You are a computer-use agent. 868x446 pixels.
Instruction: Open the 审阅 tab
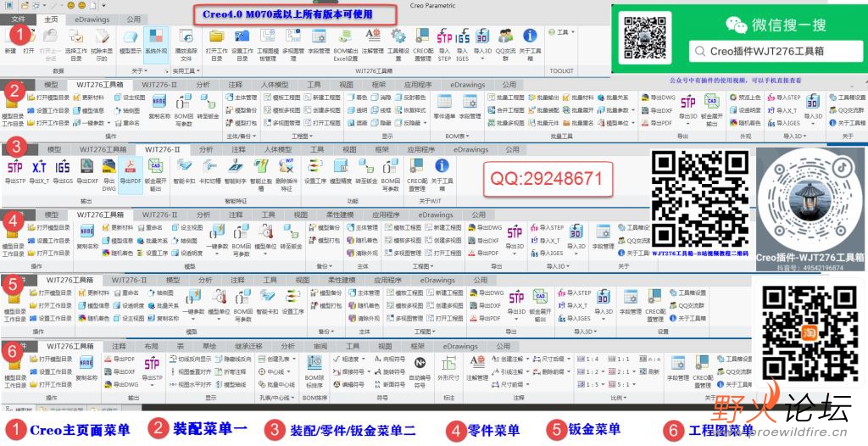320,346
